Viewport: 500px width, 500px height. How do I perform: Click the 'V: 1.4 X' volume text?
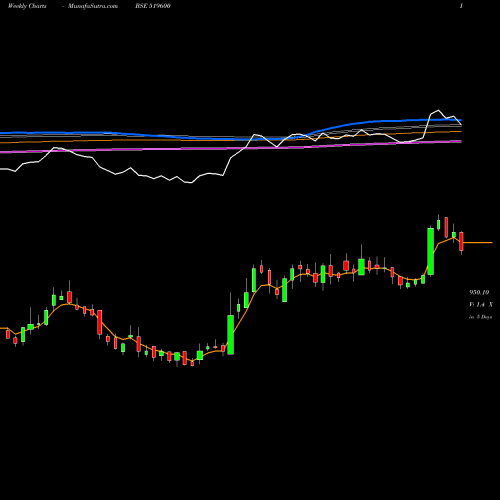pyautogui.click(x=481, y=304)
